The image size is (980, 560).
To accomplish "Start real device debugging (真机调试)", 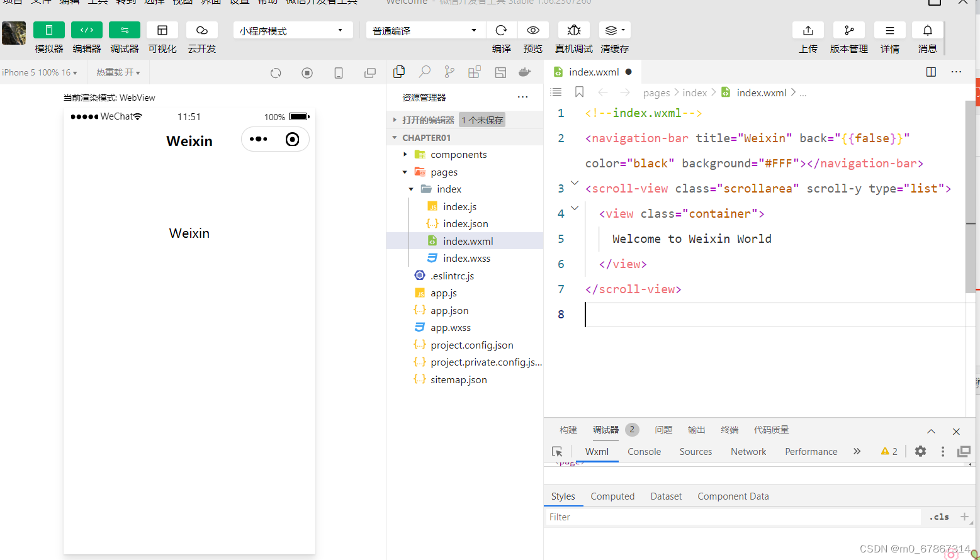I will coord(574,30).
